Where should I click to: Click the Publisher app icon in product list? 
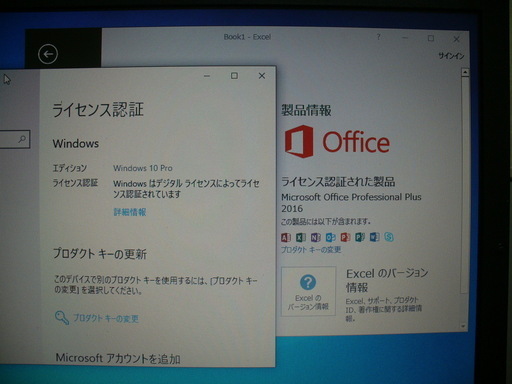point(360,237)
